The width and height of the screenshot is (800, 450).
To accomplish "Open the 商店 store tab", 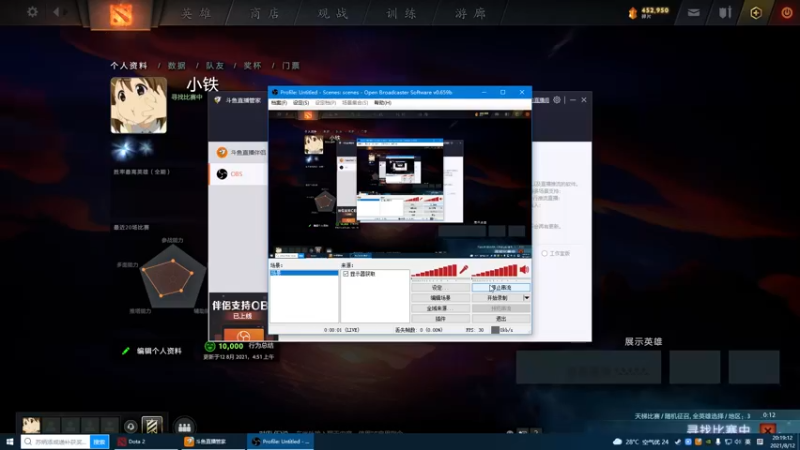I will coord(265,13).
